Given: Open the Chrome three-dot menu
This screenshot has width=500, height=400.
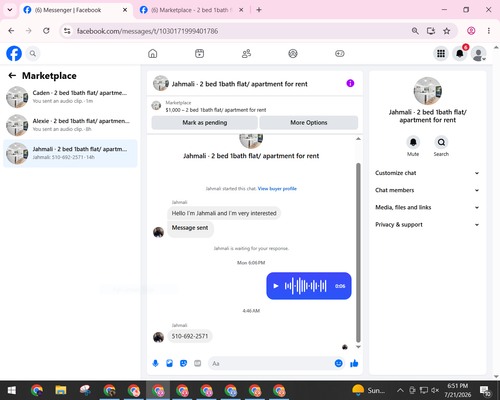Looking at the screenshot, I should point(489,31).
